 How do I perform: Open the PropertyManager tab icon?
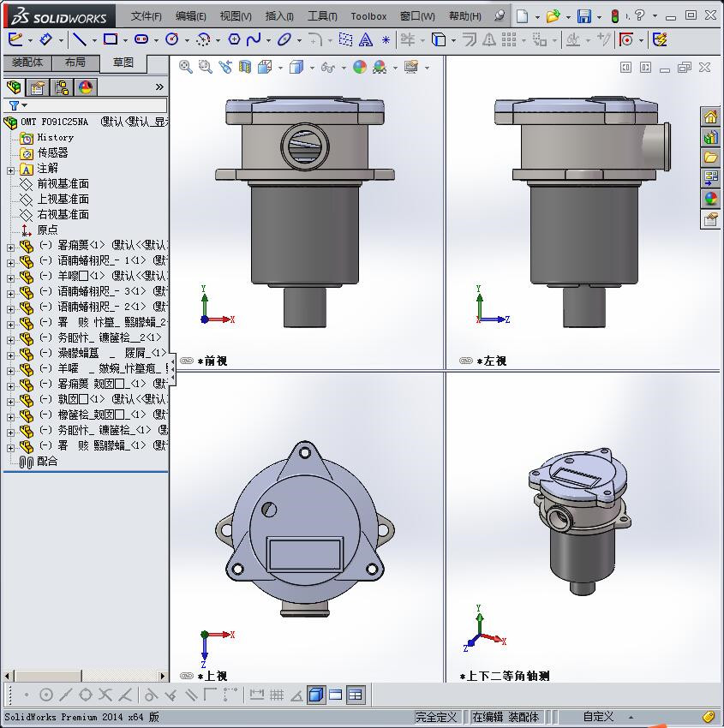pos(38,87)
